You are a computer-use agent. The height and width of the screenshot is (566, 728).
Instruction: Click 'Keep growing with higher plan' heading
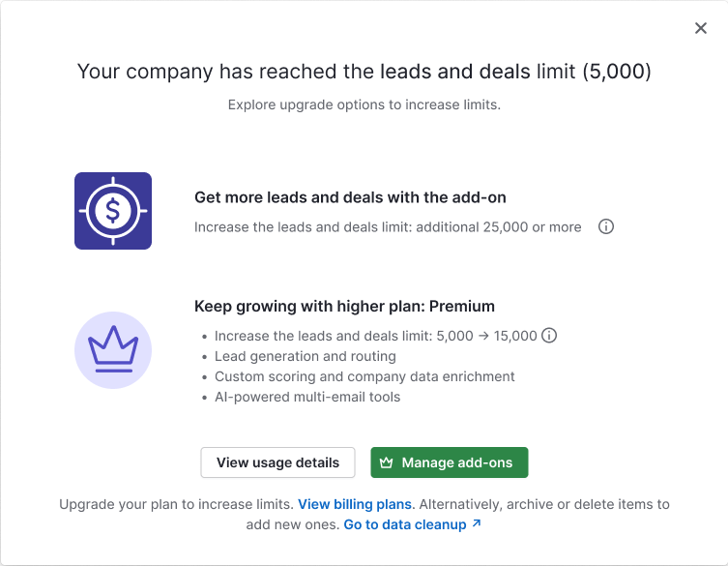point(344,307)
